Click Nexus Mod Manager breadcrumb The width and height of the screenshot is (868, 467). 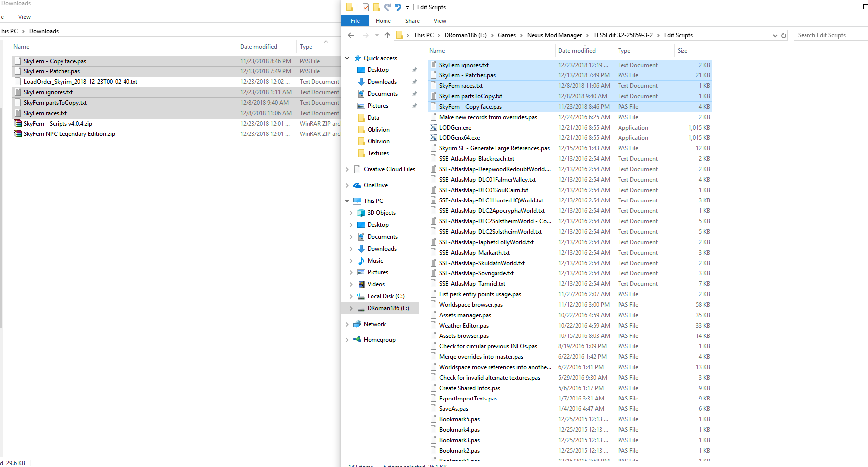(555, 35)
